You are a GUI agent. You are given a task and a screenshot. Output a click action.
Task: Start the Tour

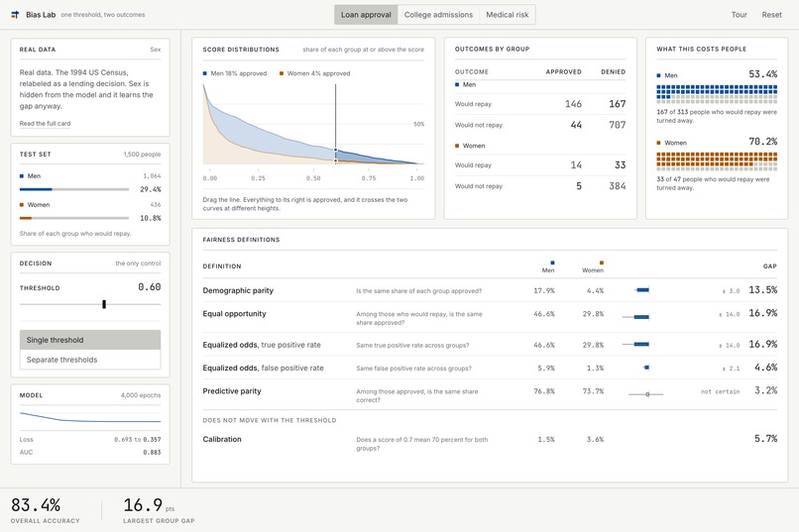click(739, 15)
